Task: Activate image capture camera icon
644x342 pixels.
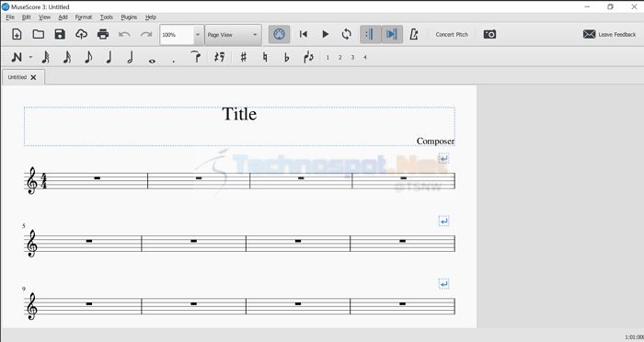Action: pyautogui.click(x=489, y=35)
